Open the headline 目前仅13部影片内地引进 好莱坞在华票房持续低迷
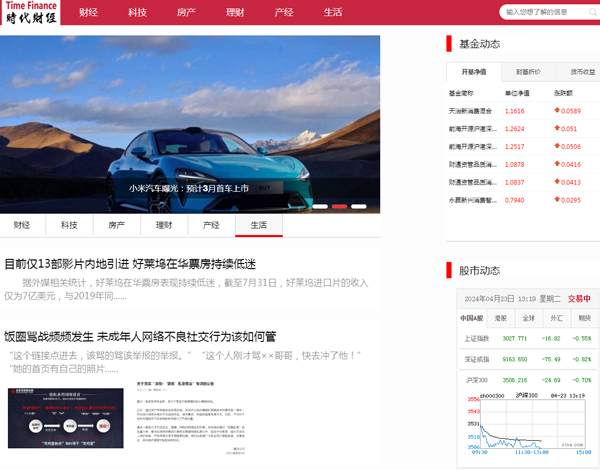600x470 pixels. pyautogui.click(x=130, y=264)
